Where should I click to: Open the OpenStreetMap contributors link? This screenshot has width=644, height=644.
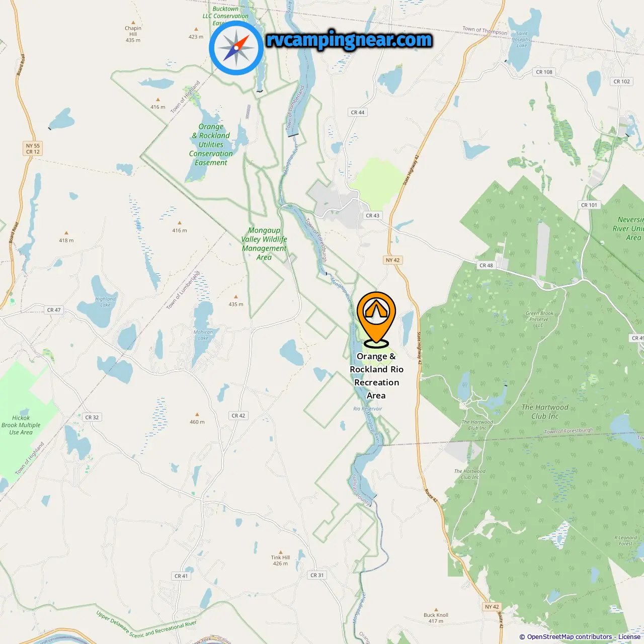coord(570,637)
